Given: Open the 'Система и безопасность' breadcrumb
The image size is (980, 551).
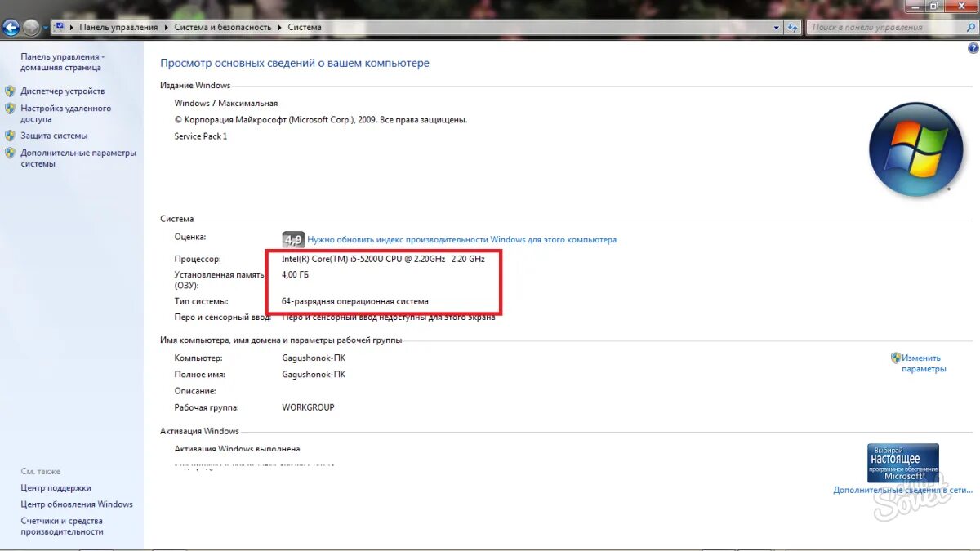Looking at the screenshot, I should pos(222,27).
